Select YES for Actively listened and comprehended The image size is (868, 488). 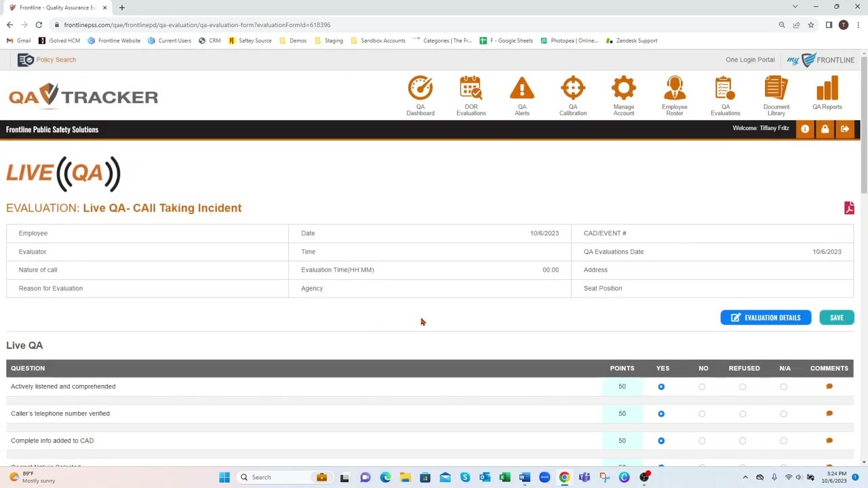[661, 386]
